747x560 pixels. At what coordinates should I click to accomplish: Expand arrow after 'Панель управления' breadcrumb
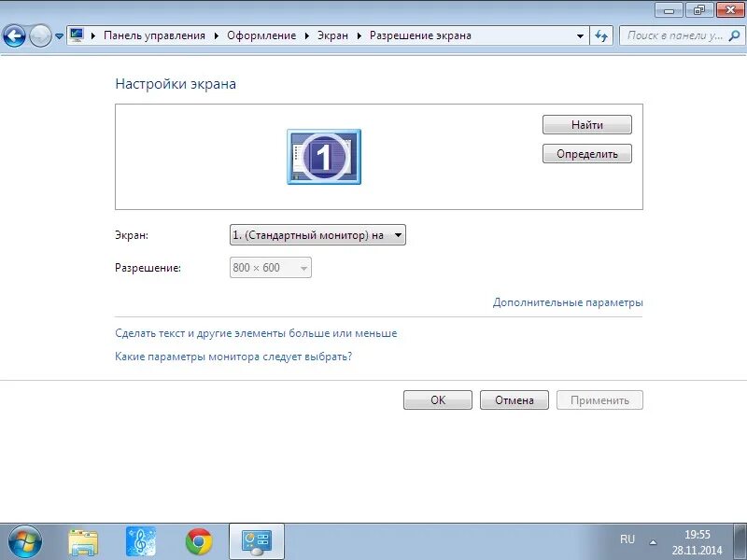[217, 35]
